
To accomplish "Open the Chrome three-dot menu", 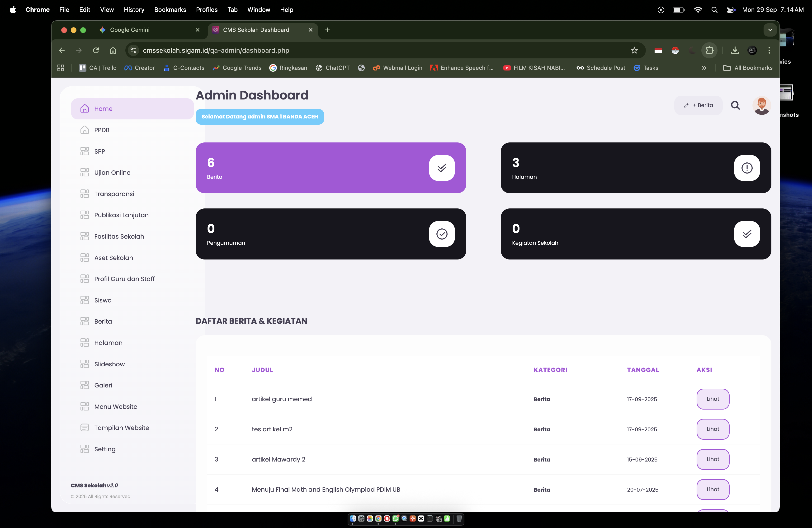I will 769,51.
